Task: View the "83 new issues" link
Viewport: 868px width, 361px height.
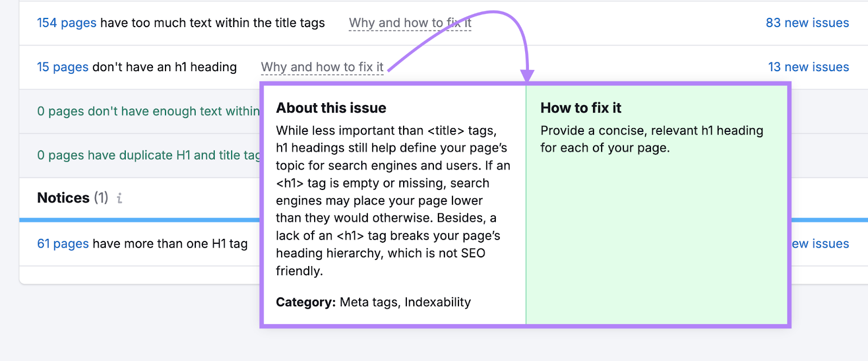Action: pos(807,23)
